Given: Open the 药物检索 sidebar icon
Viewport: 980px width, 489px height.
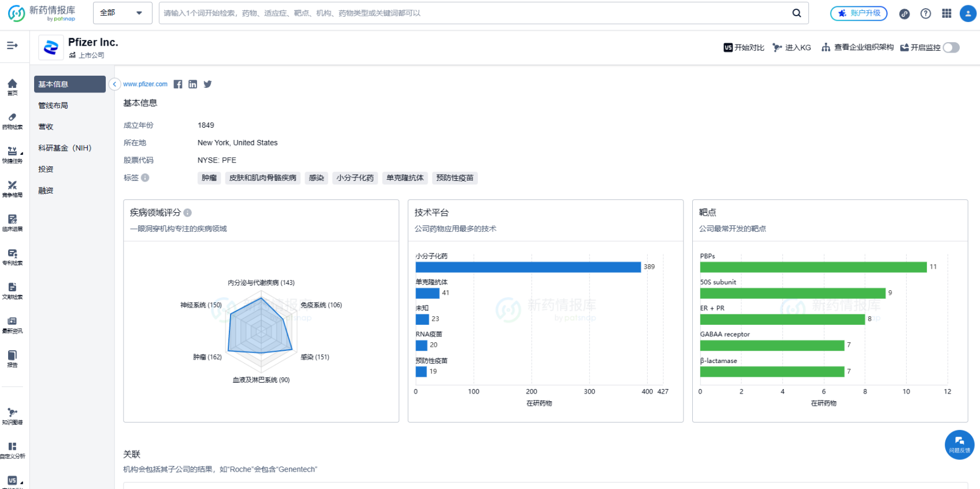Looking at the screenshot, I should 12,120.
